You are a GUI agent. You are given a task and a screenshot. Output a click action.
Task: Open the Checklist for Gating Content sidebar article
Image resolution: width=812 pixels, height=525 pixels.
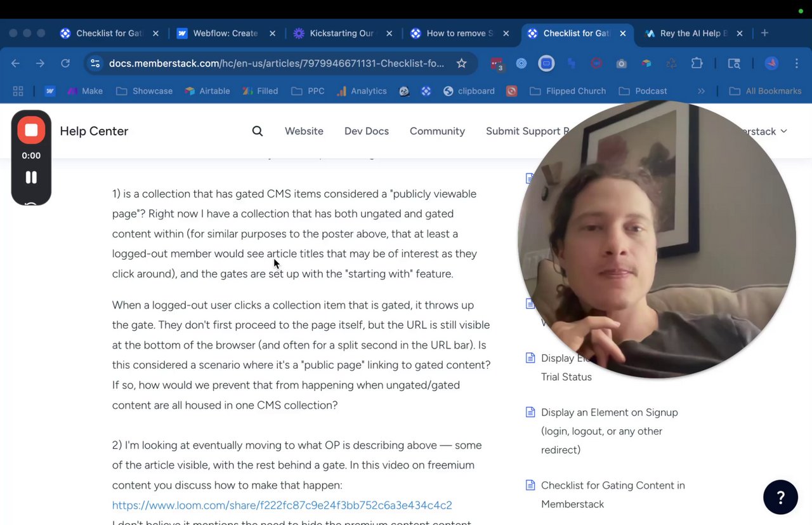point(613,495)
